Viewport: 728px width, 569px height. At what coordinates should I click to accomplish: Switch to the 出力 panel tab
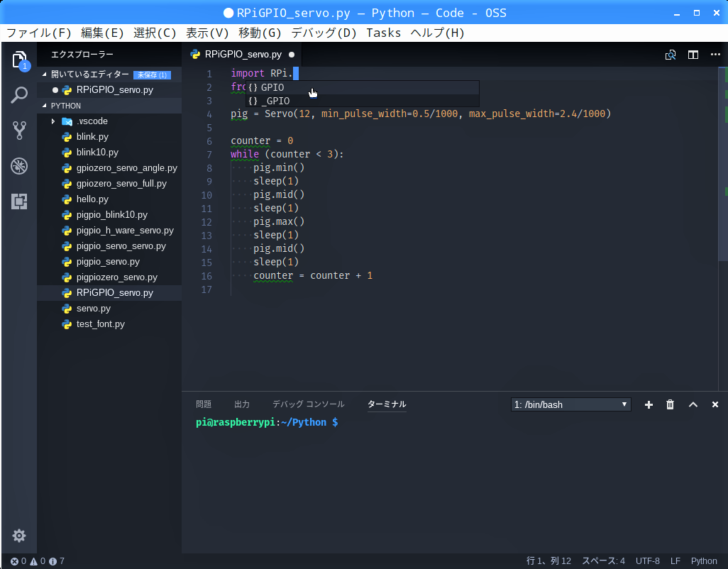[242, 404]
